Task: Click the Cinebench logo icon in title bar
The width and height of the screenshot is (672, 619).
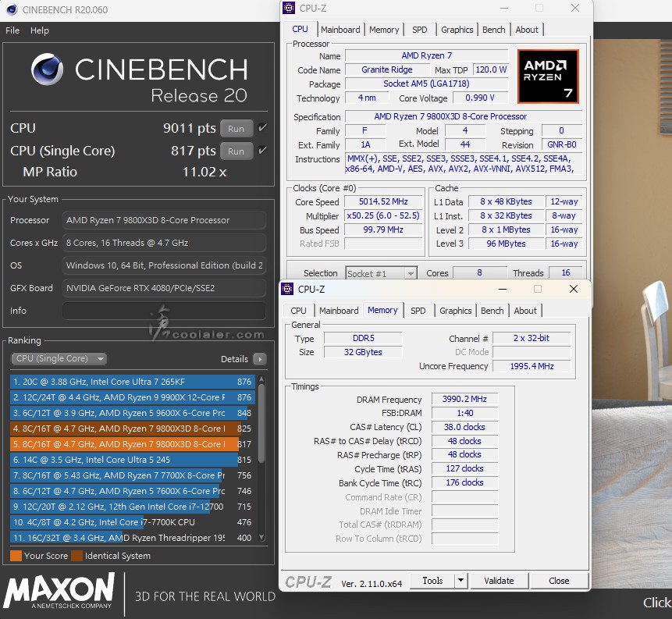Action: 12,9
